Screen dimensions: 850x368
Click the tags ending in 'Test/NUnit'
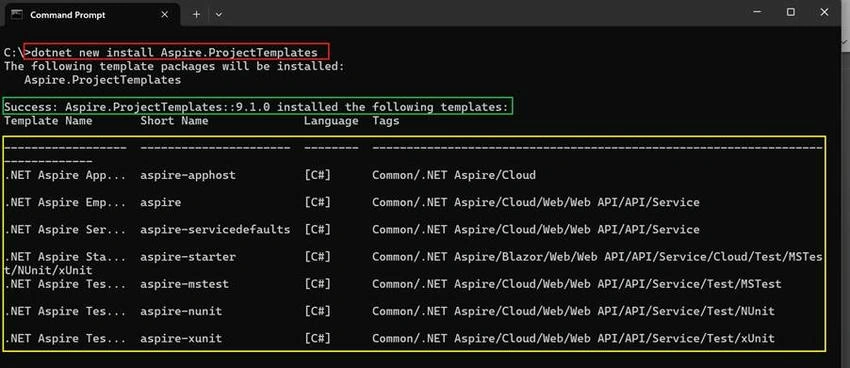(573, 311)
